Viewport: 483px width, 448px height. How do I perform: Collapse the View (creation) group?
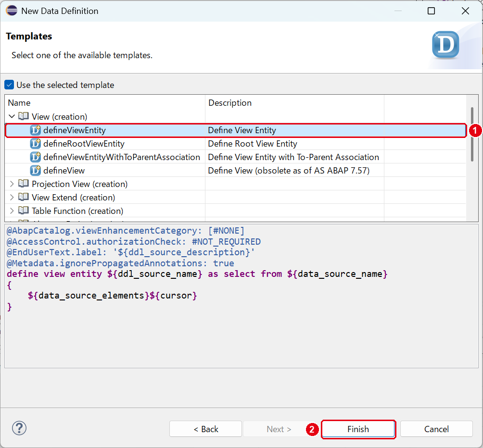pyautogui.click(x=12, y=116)
